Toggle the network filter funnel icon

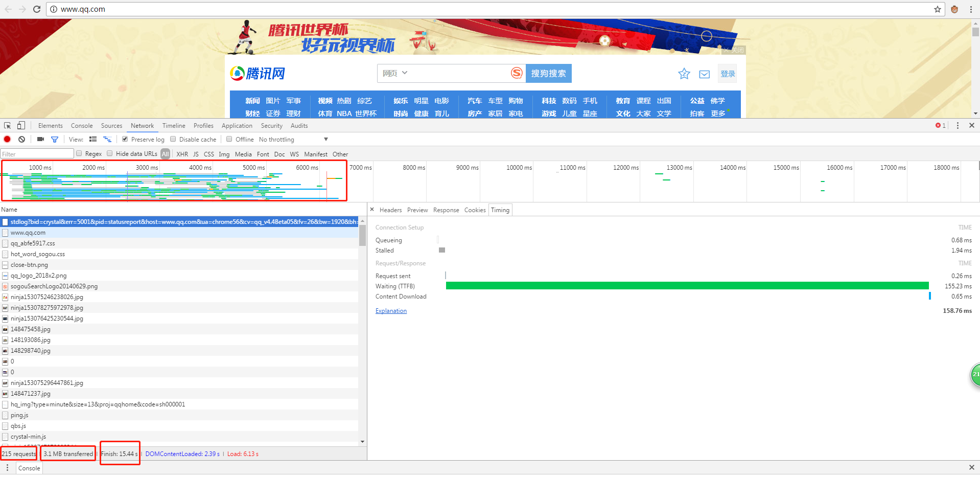tap(55, 139)
